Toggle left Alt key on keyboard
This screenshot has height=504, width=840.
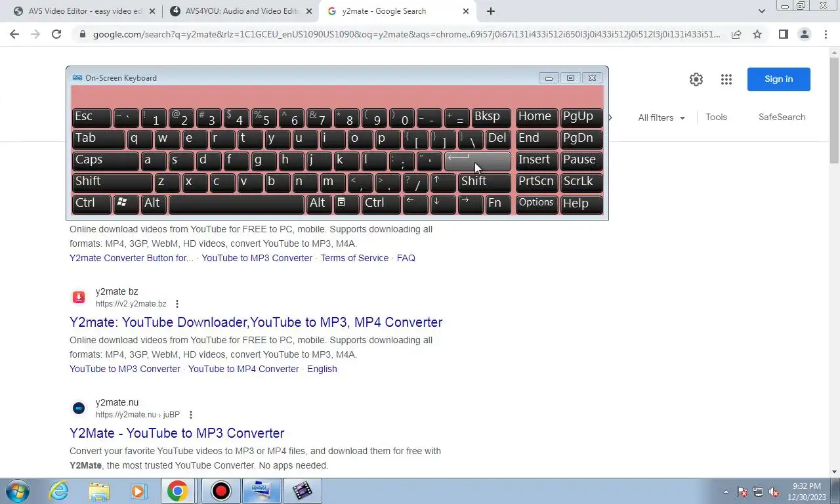tap(154, 203)
